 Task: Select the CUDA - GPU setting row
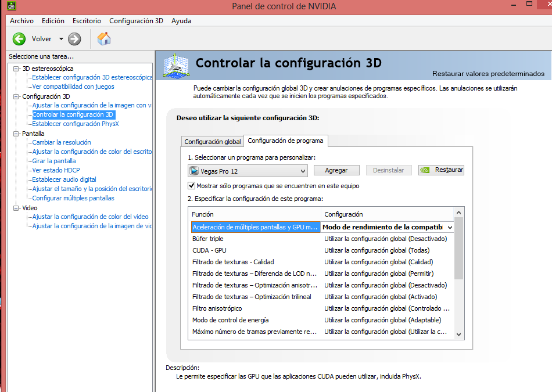322,250
